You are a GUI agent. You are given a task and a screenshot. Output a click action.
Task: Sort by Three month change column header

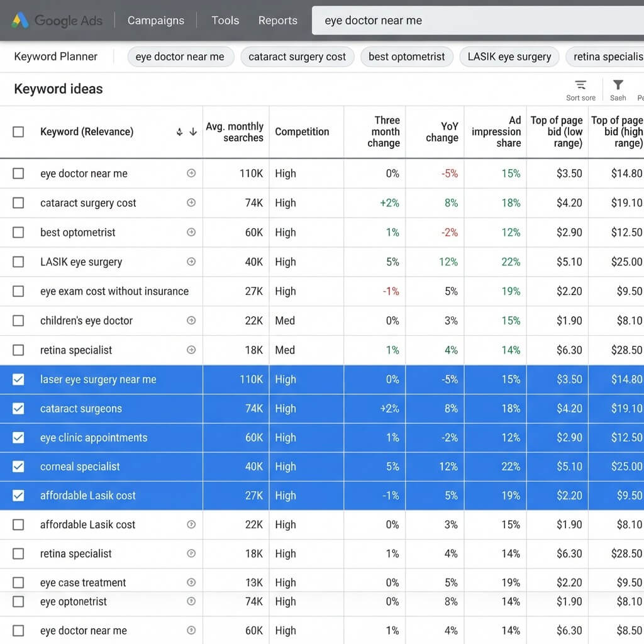pyautogui.click(x=384, y=132)
